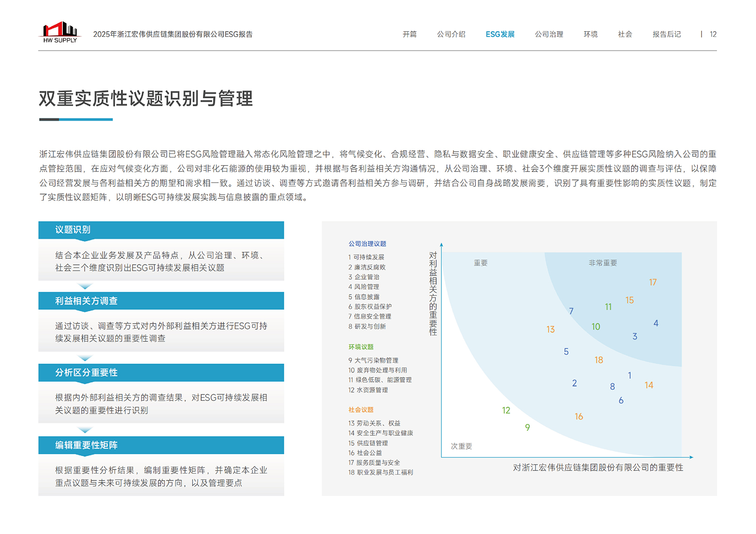The width and height of the screenshot is (756, 534).
Task: Click blue point 6 in the matrix chart
Action: [x=621, y=400]
